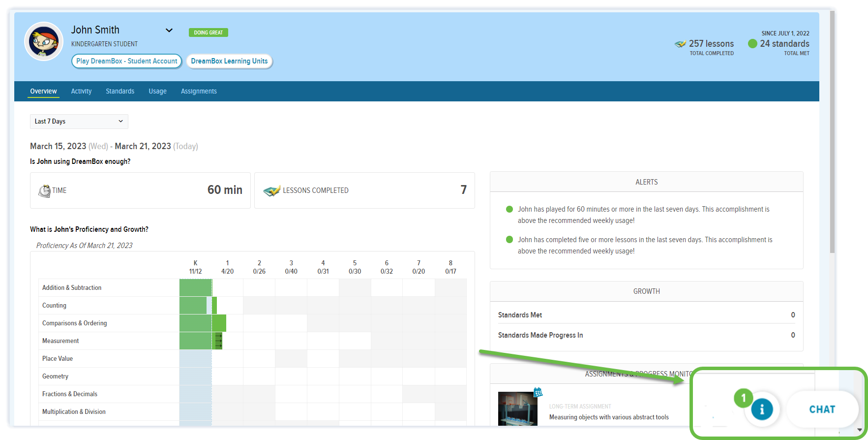Click the Addition & Subtraction progress bar
Viewport: 868px width, 440px height.
coord(196,288)
